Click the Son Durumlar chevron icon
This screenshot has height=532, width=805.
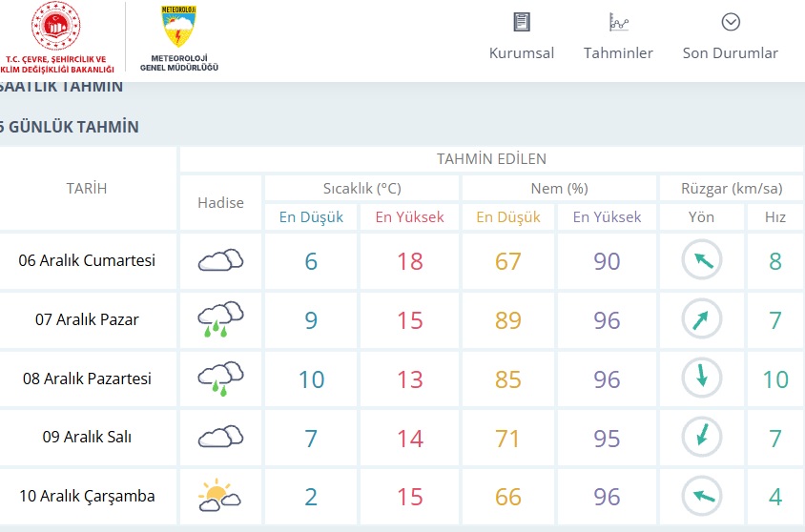pyautogui.click(x=731, y=22)
